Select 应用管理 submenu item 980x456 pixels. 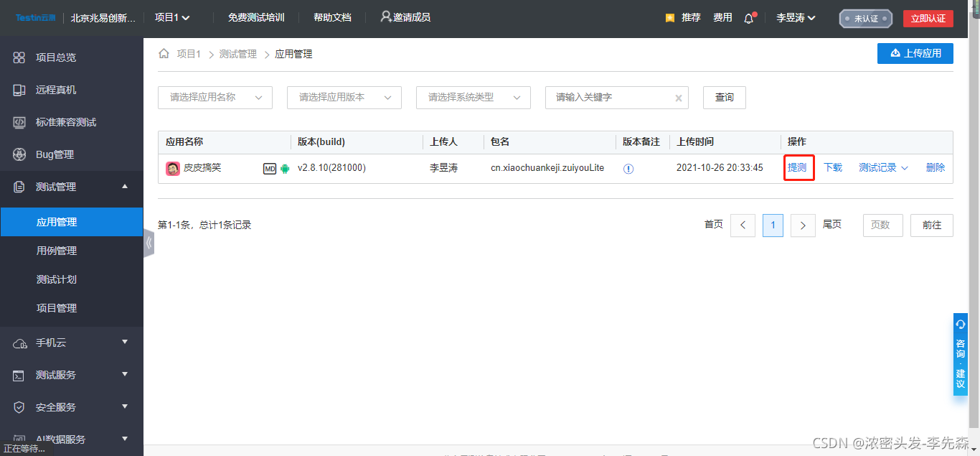(72, 222)
